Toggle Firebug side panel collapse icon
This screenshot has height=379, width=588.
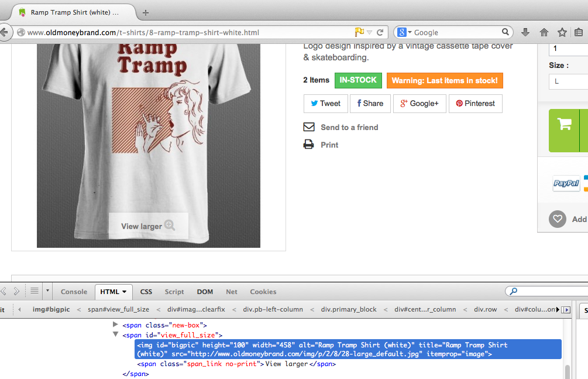566,309
